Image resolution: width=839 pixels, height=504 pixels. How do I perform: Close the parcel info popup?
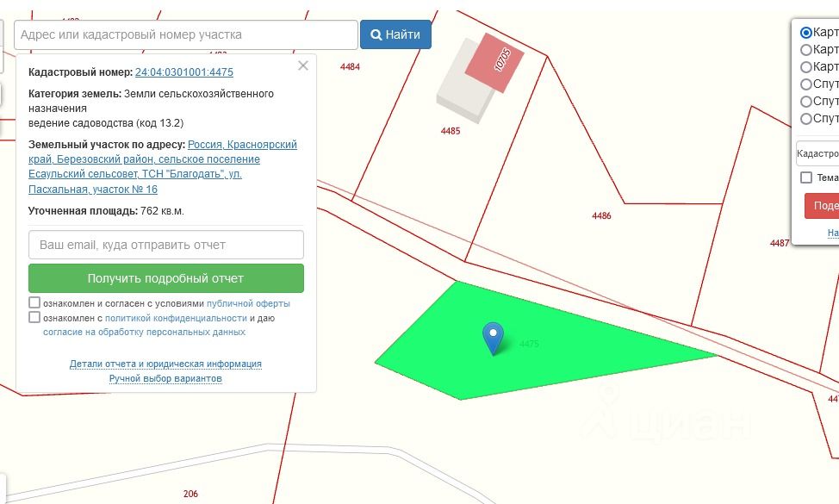pyautogui.click(x=303, y=65)
